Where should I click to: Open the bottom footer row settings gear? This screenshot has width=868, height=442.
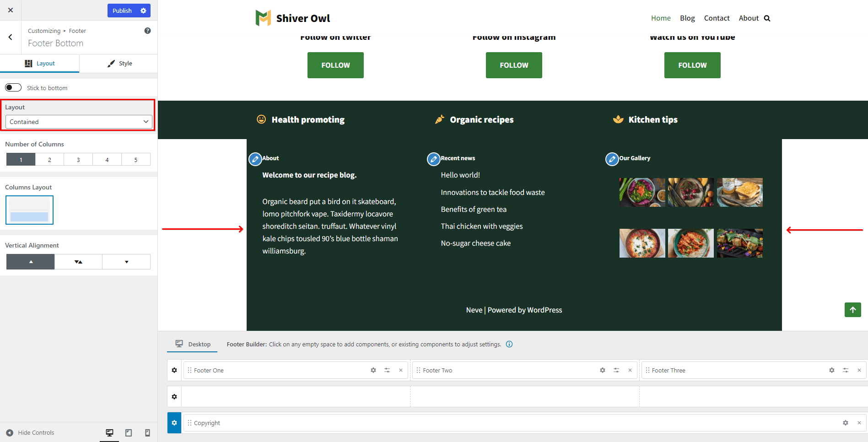pyautogui.click(x=174, y=423)
